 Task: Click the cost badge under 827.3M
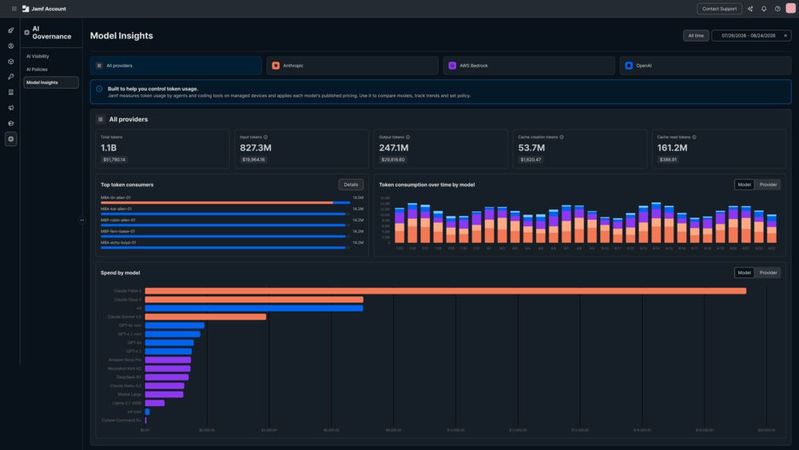coord(253,160)
